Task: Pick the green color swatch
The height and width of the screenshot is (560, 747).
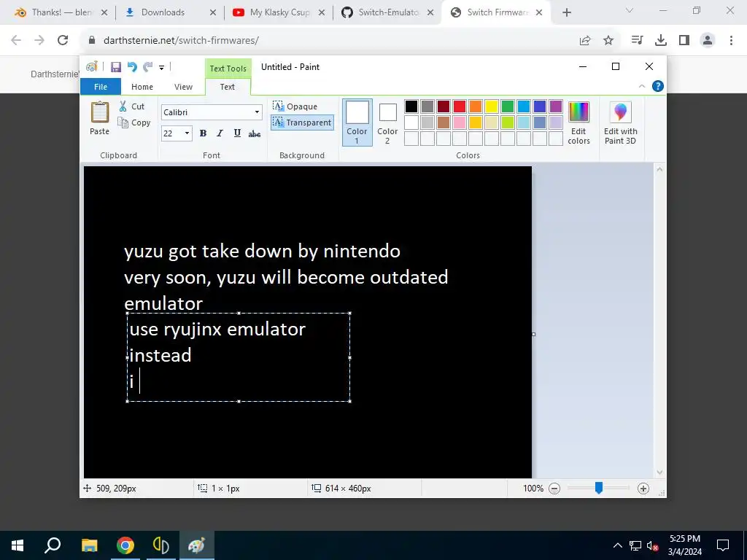Action: 508,106
